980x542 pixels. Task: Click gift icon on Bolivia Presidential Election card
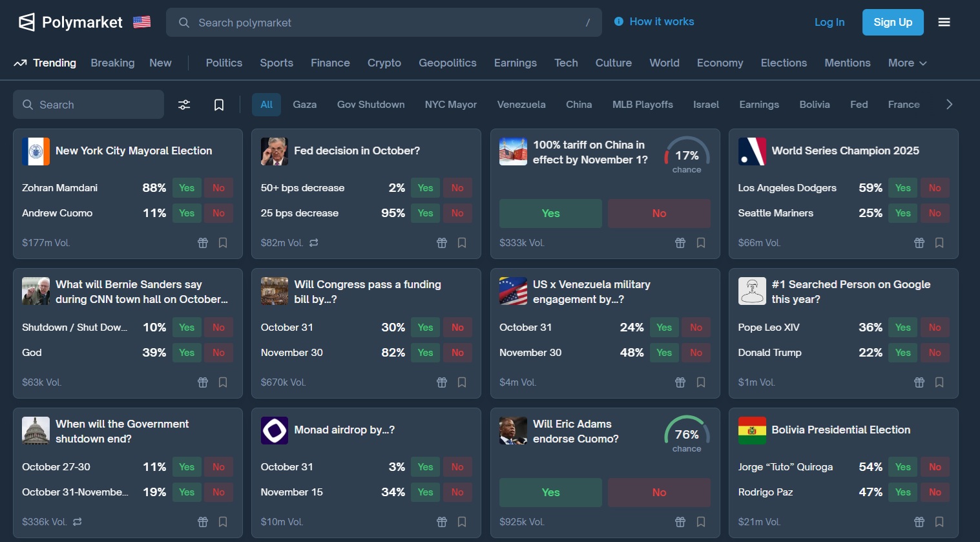click(x=919, y=522)
